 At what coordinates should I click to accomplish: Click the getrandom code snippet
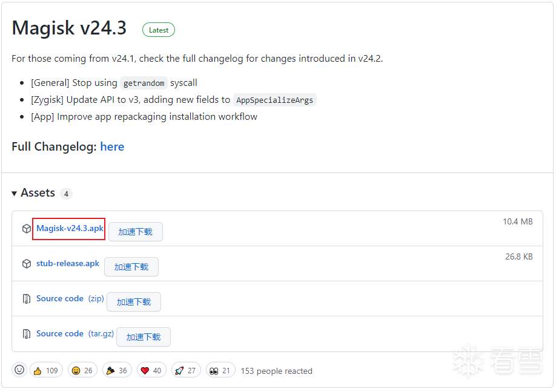(144, 83)
